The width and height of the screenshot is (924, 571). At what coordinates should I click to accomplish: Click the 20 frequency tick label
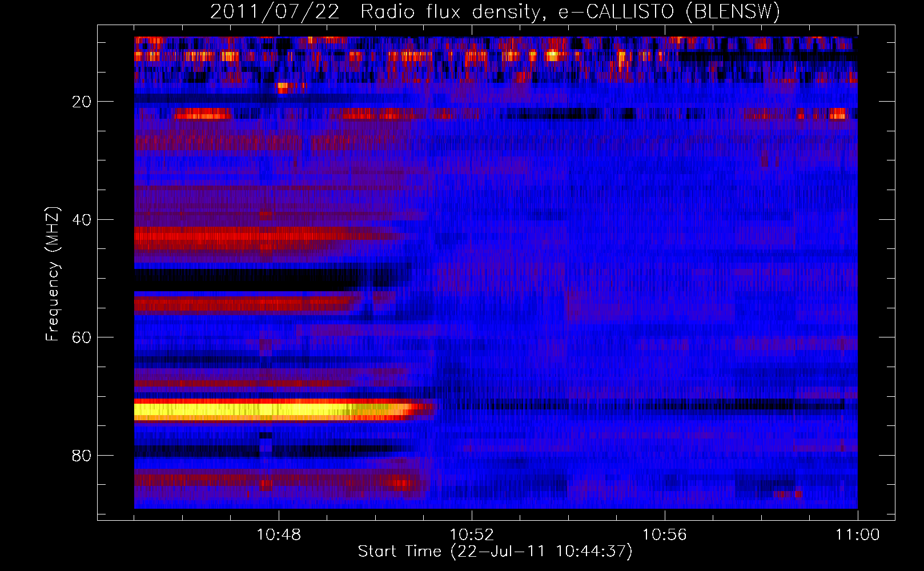tap(82, 102)
